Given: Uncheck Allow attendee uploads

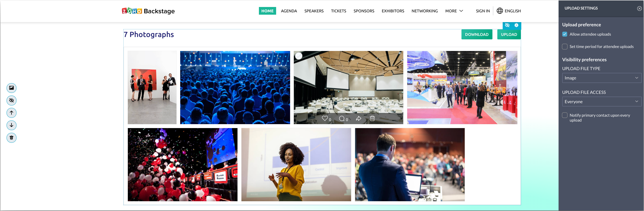Looking at the screenshot, I should (565, 34).
